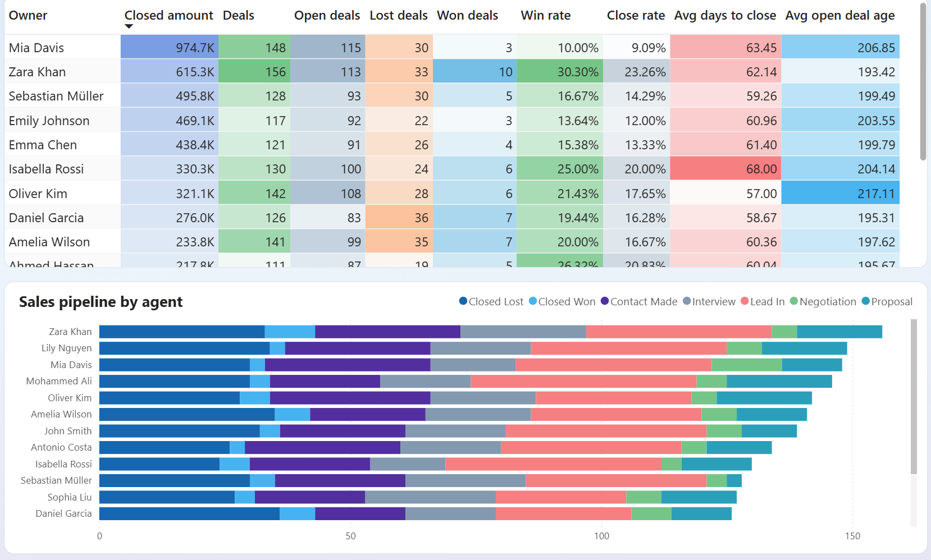931x560 pixels.
Task: Select the Contact Made legend marker
Action: (x=603, y=301)
